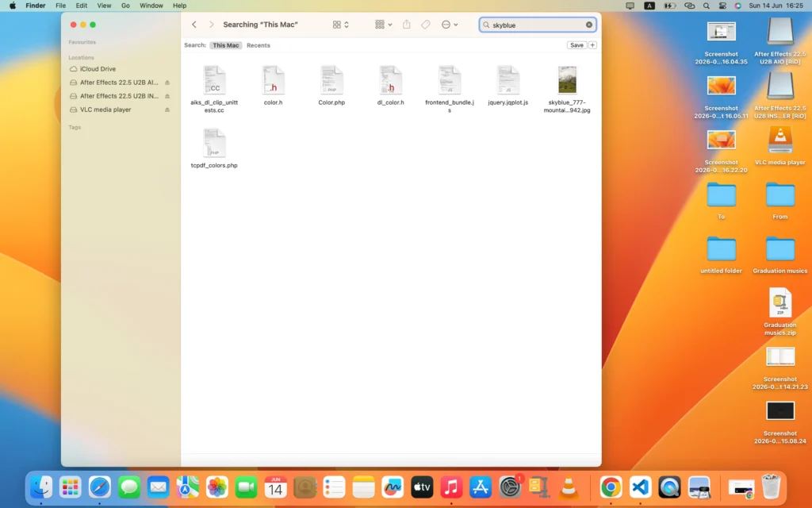The image size is (812, 508).
Task: Open the Apple menu
Action: (x=13, y=6)
